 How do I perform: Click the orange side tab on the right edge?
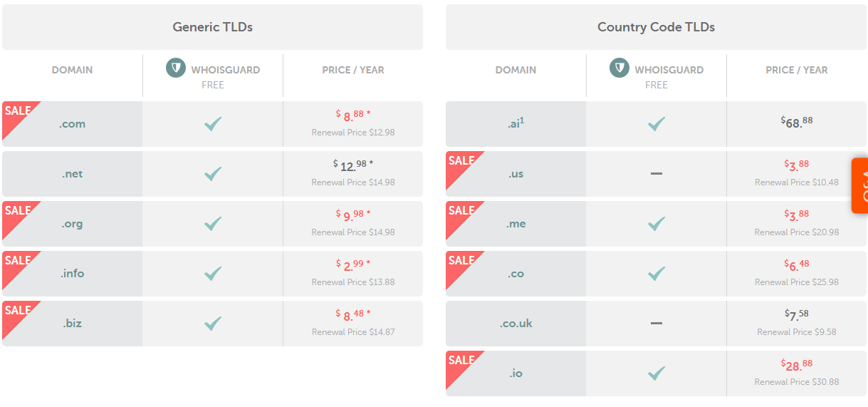859,185
